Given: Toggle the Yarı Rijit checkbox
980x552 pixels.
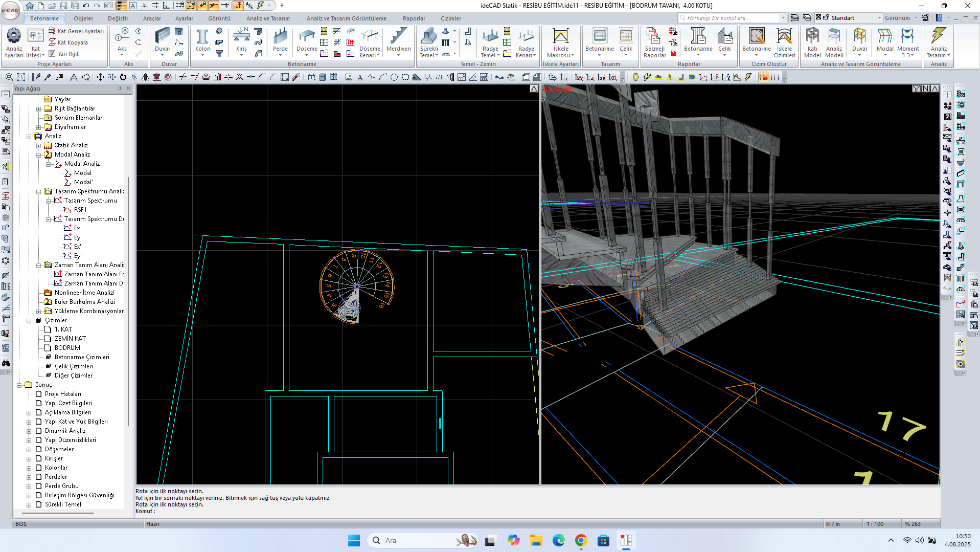Looking at the screenshot, I should 52,54.
